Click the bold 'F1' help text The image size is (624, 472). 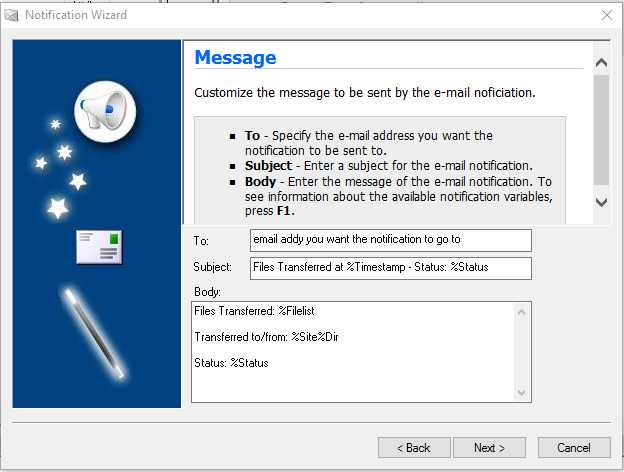coord(285,211)
